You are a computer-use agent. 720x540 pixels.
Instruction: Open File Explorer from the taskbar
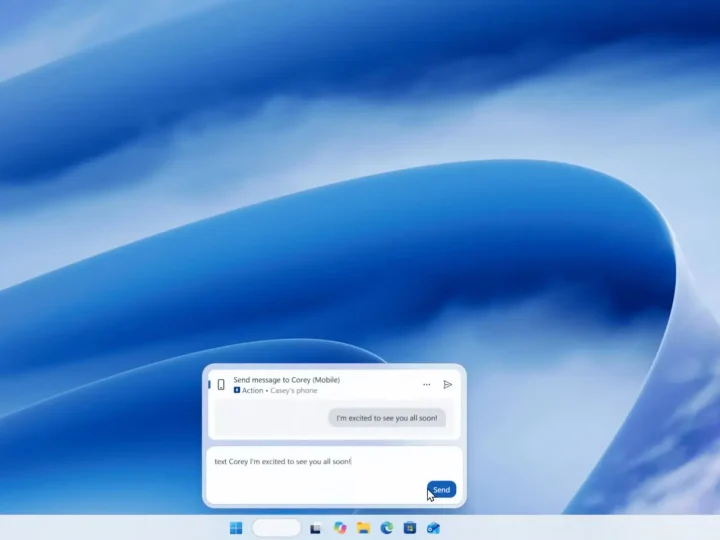[363, 528]
